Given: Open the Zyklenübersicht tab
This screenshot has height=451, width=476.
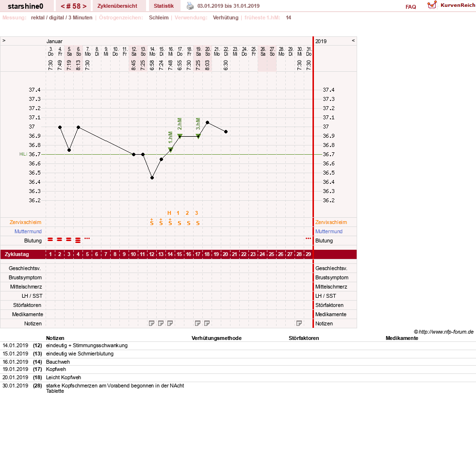Looking at the screenshot, I should (x=117, y=6).
